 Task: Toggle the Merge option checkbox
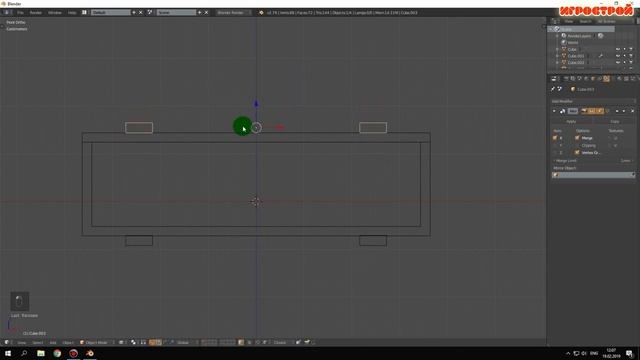pos(577,138)
